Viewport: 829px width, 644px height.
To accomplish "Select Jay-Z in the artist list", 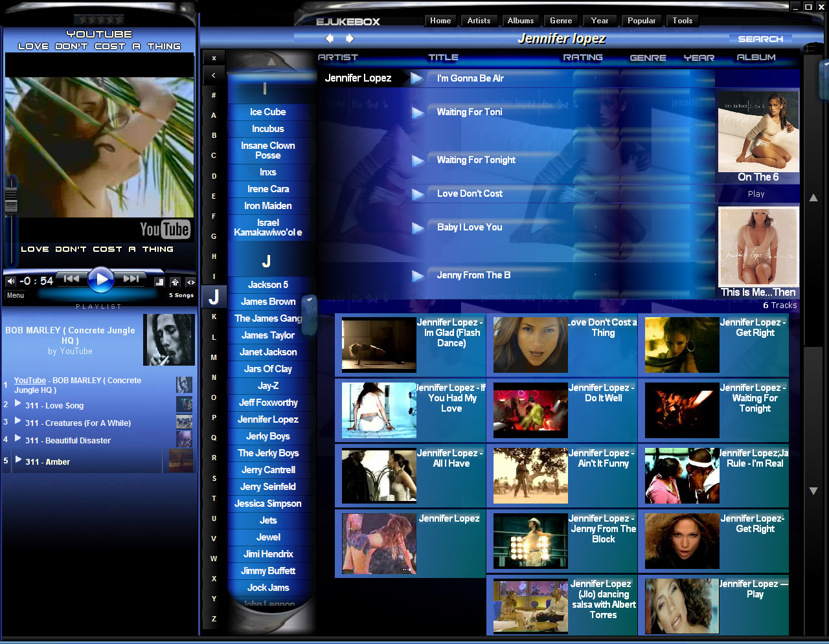I will (268, 386).
